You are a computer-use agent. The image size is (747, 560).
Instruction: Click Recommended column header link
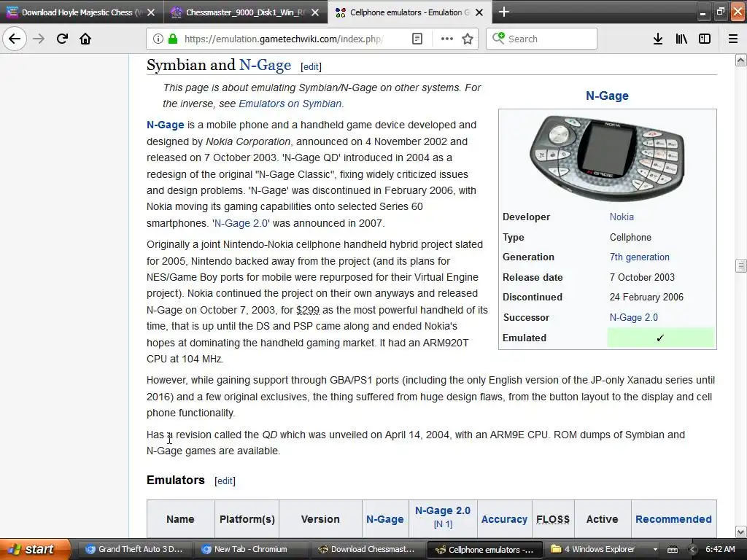point(673,519)
